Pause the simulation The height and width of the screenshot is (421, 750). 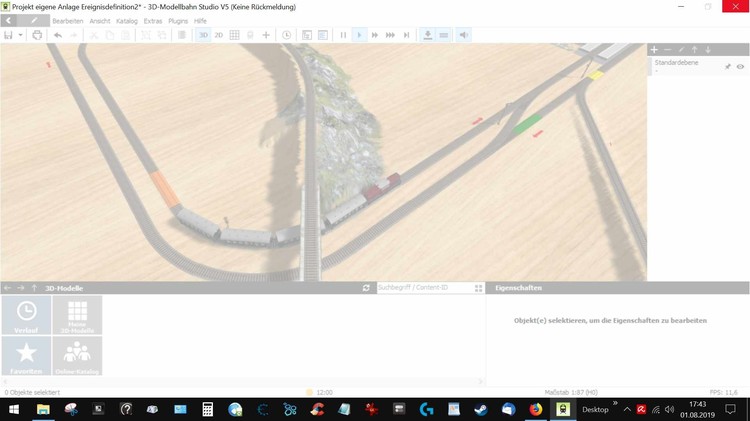tap(343, 35)
